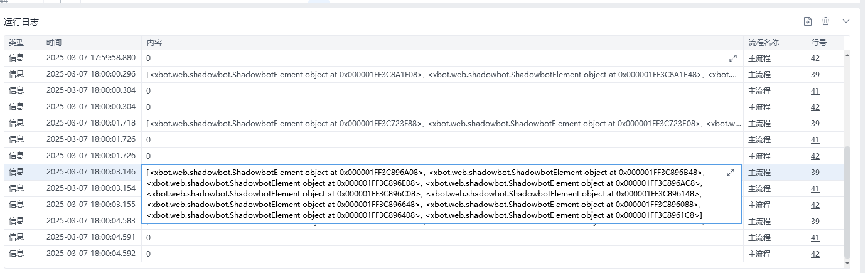
Task: Click the 运行日志 panel title
Action: [x=21, y=22]
